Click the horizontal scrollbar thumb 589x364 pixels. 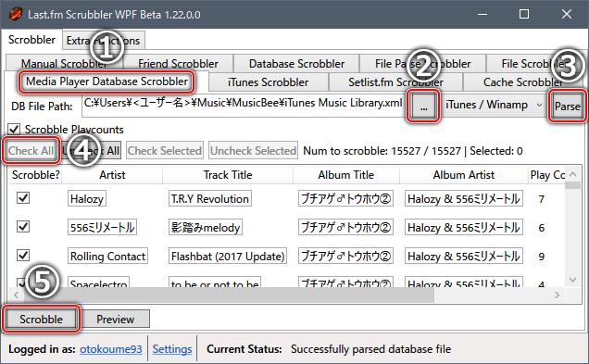point(229,295)
